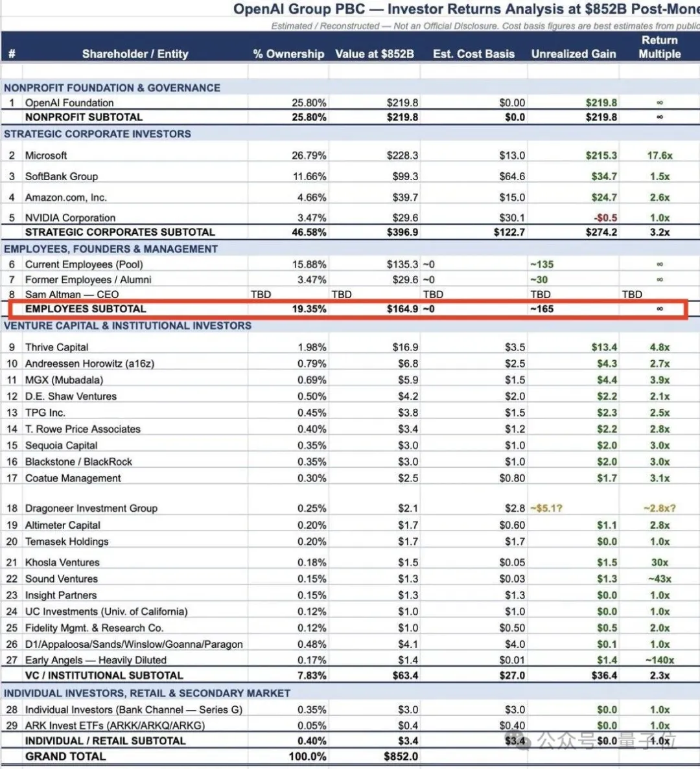Click the "Sequoia Capital" cell
Screen dimensions: 700x769
[61, 445]
